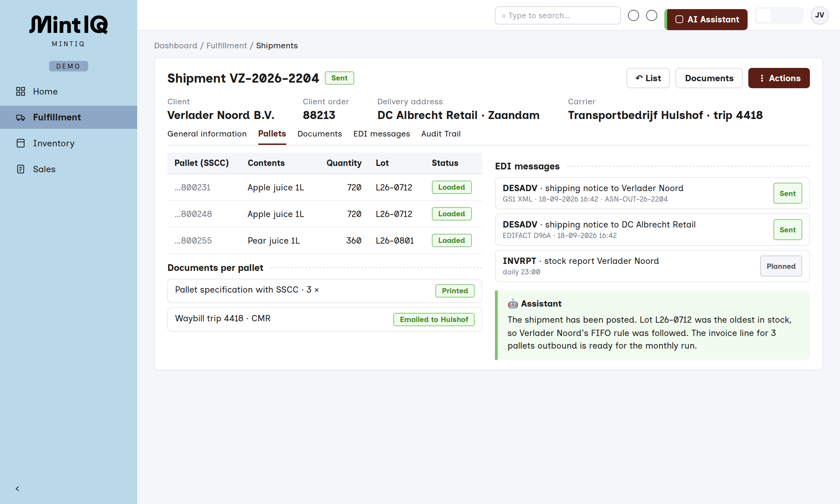Select pallet row ...800231
840x504 pixels.
coord(325,187)
